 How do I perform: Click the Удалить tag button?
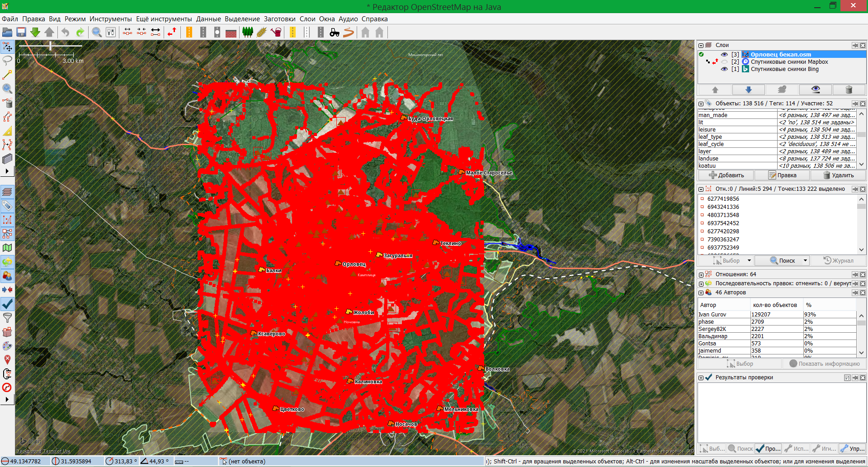pos(839,175)
